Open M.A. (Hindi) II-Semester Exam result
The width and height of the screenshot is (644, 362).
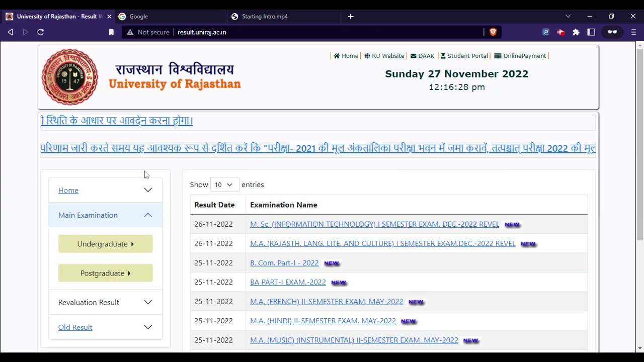(323, 321)
